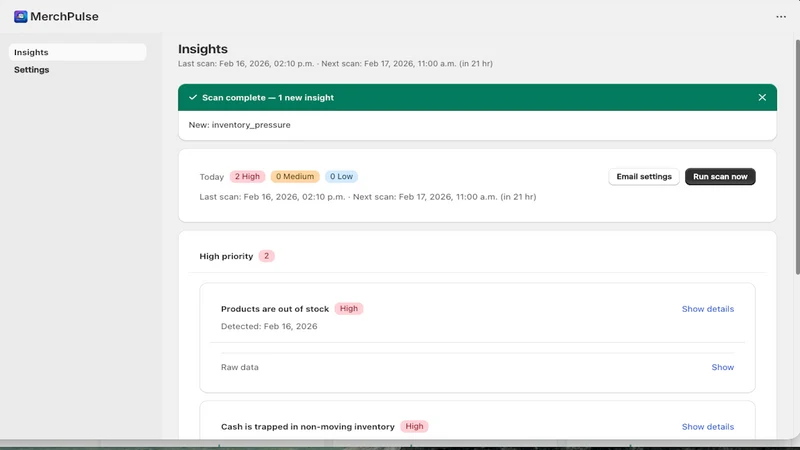Viewport: 800px width, 450px height.
Task: Click the 2 High badge next to Today
Action: [x=247, y=177]
